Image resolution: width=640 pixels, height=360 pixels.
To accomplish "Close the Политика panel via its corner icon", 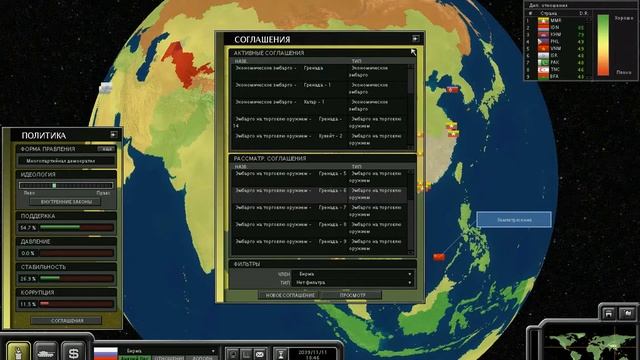I will click(x=113, y=134).
